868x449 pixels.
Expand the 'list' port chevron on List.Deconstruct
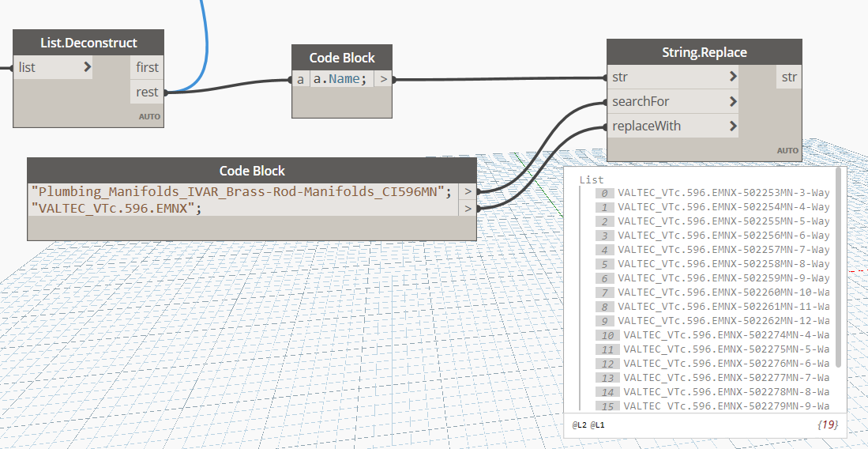click(x=88, y=67)
